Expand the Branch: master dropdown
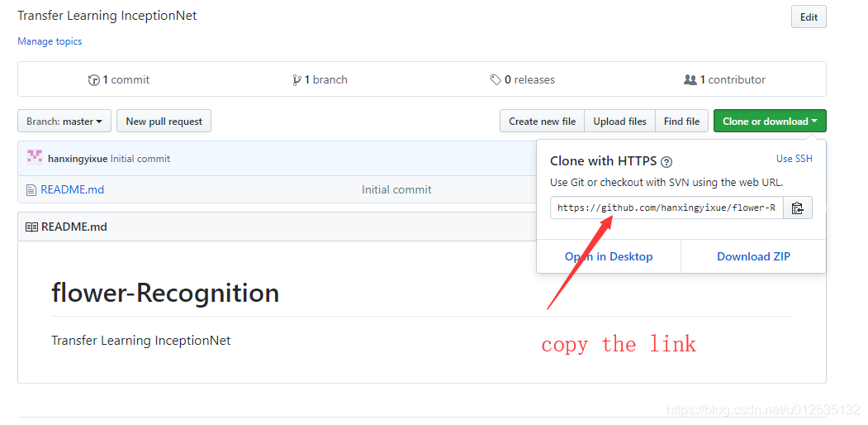 coord(64,121)
